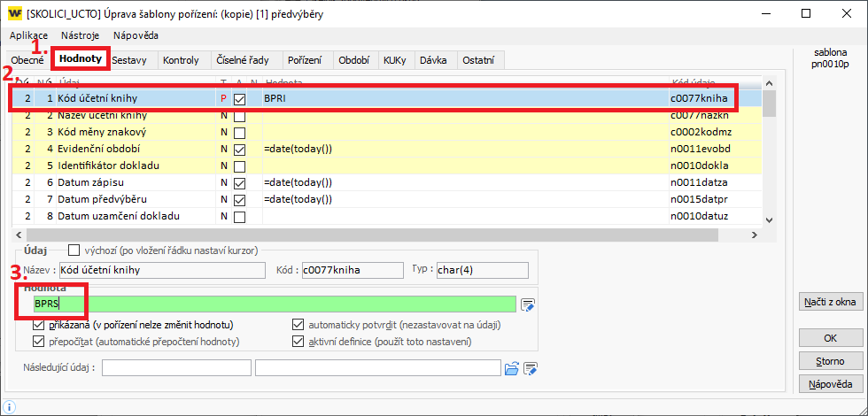The width and height of the screenshot is (868, 416).
Task: Toggle checkbox for Evidenční období row
Action: click(240, 150)
